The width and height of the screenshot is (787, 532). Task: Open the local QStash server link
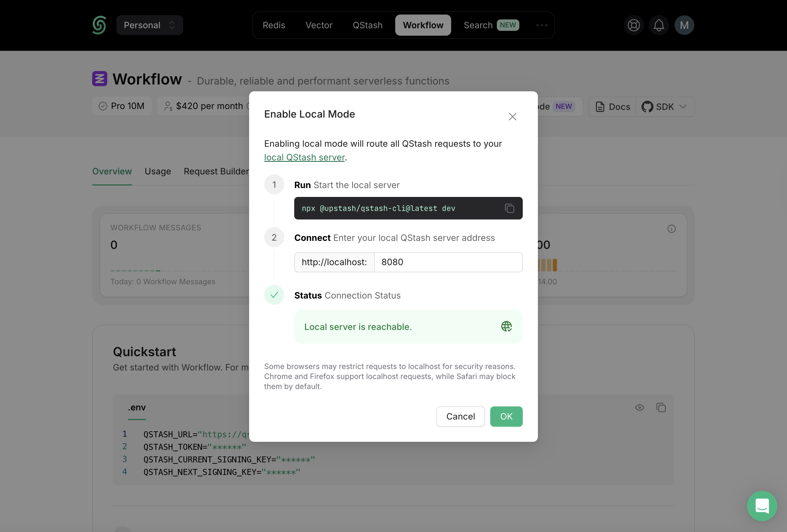click(304, 157)
